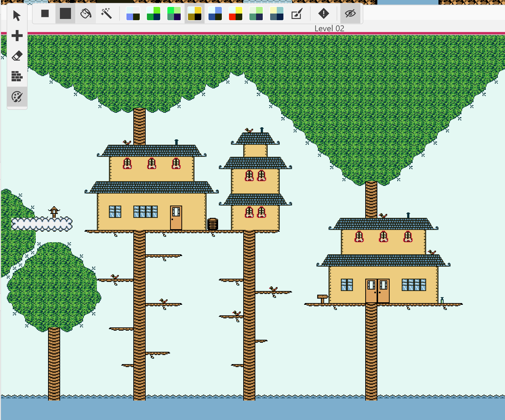This screenshot has width=505, height=420.
Task: Select the red and yellow palette
Action: [235, 14]
